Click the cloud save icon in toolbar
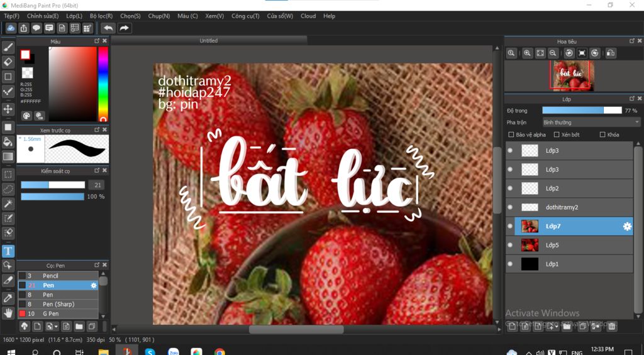644x355 pixels. click(11, 28)
